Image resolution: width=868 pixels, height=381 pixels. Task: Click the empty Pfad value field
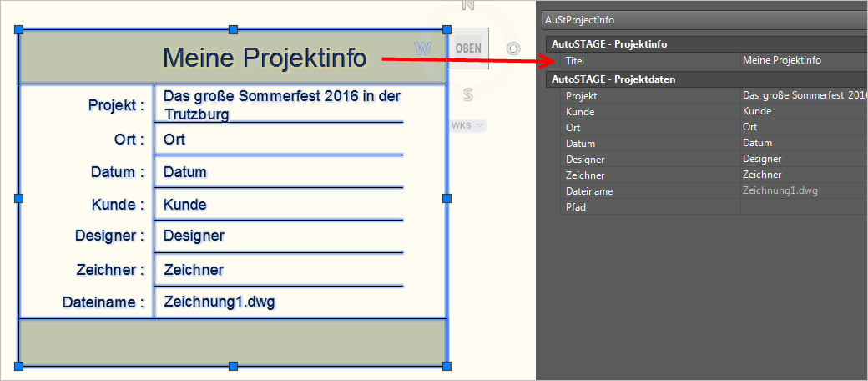pos(801,207)
